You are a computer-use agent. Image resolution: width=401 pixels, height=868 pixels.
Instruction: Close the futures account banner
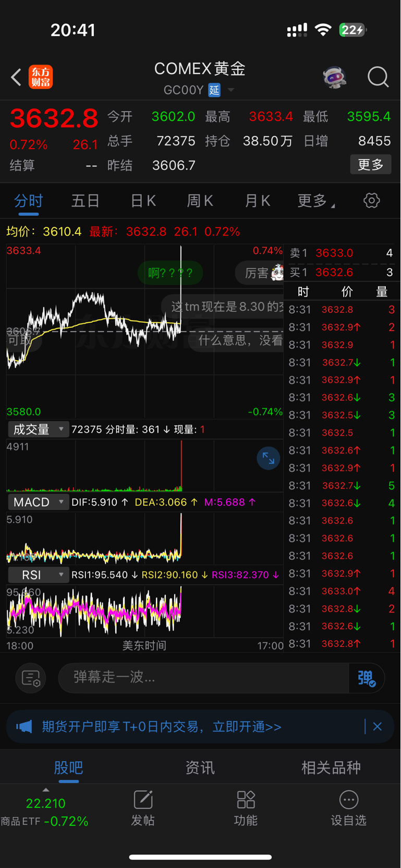coord(378,727)
